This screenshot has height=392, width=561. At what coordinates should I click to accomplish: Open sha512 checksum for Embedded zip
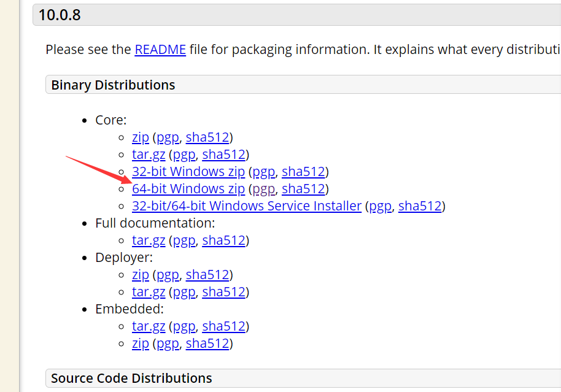[207, 344]
